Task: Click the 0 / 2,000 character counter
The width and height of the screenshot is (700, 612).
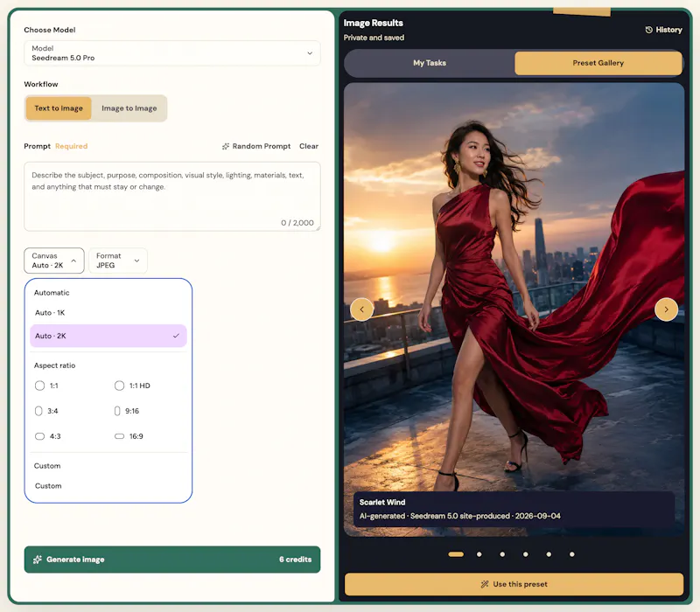Action: click(x=297, y=223)
